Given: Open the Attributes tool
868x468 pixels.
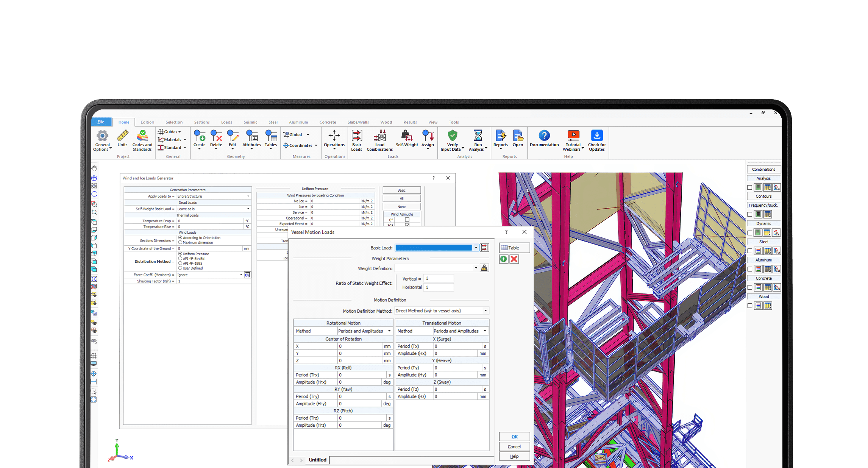Looking at the screenshot, I should 251,139.
